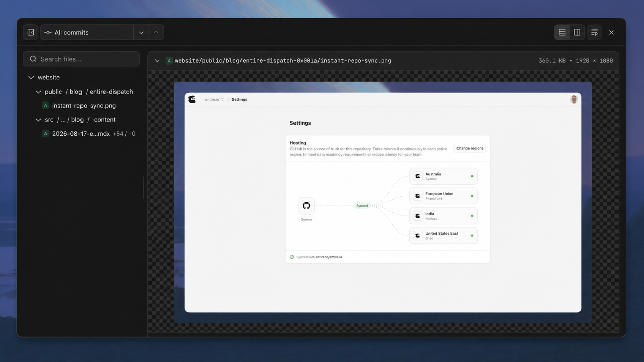Click the Hosting section heading

coord(298,143)
